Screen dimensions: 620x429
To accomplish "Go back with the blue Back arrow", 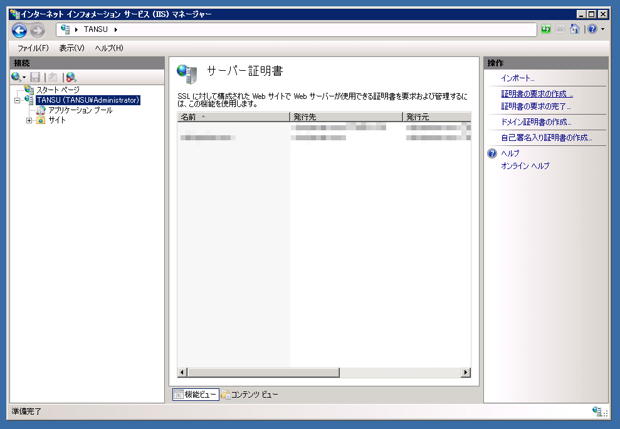I will (19, 30).
